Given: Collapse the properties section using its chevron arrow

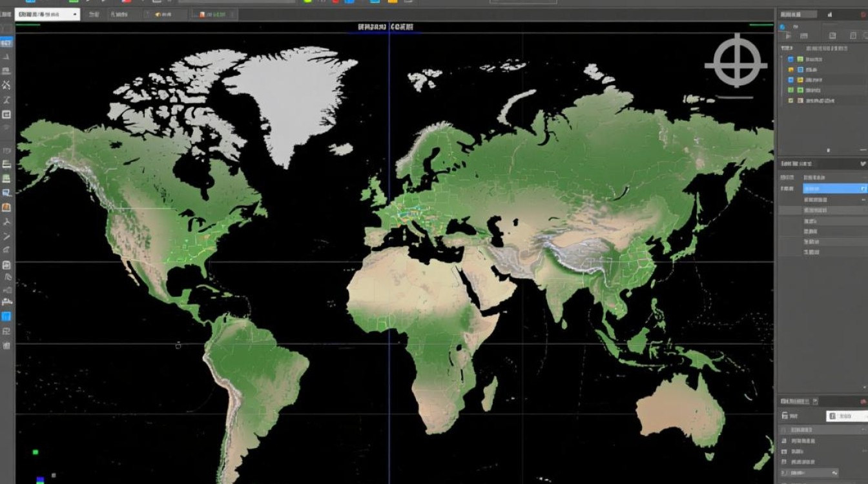Looking at the screenshot, I should tap(863, 163).
